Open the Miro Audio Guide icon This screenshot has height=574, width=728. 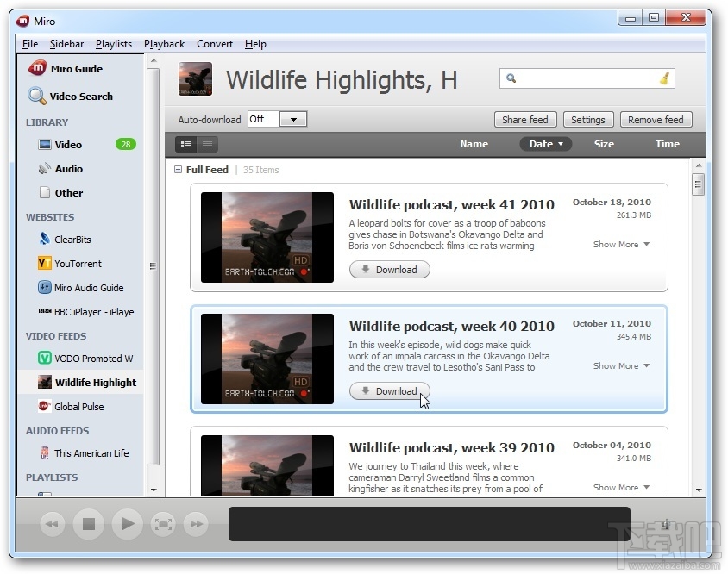pos(45,287)
